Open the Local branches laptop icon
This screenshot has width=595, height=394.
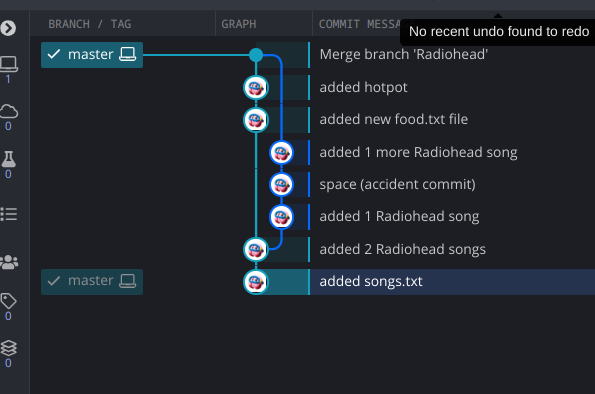(9, 64)
